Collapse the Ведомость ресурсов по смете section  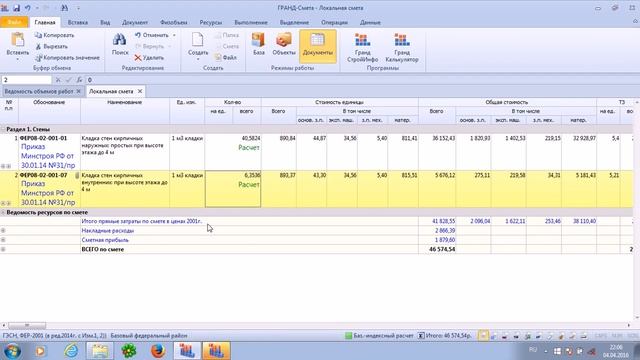pos(3,212)
